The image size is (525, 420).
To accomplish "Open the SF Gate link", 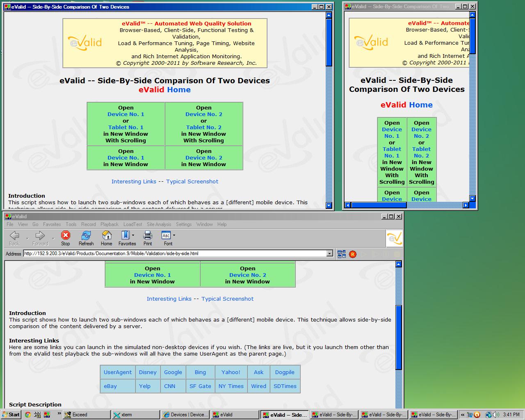I will click(x=200, y=386).
